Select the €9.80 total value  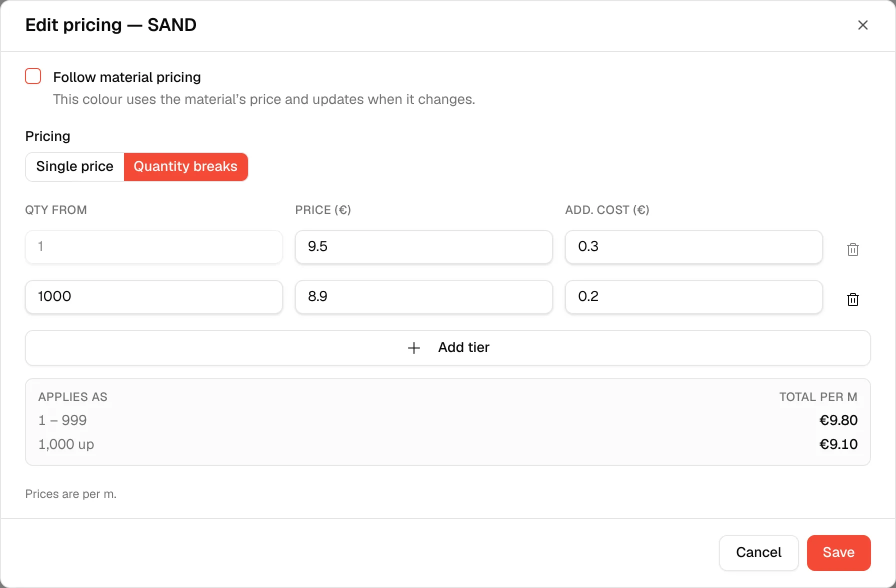[838, 420]
